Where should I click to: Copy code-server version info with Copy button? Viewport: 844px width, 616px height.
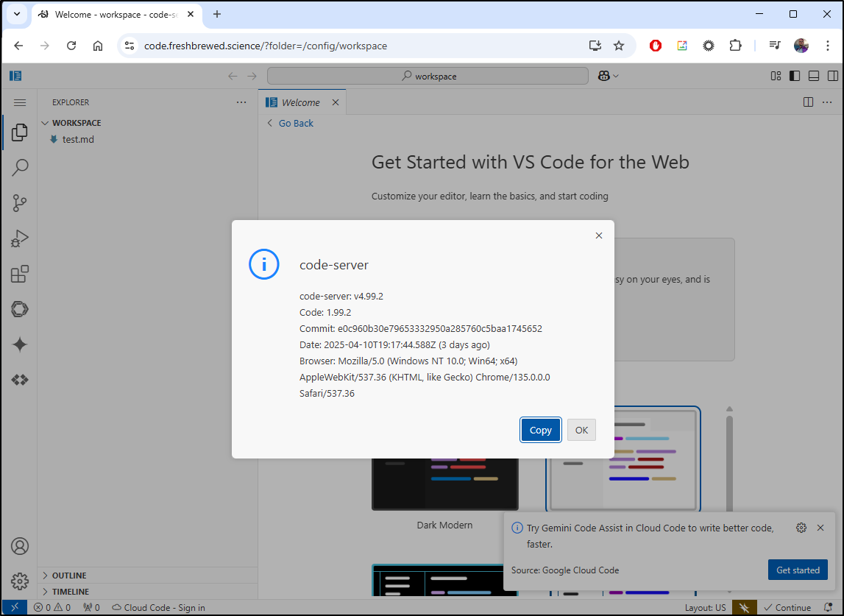[540, 430]
